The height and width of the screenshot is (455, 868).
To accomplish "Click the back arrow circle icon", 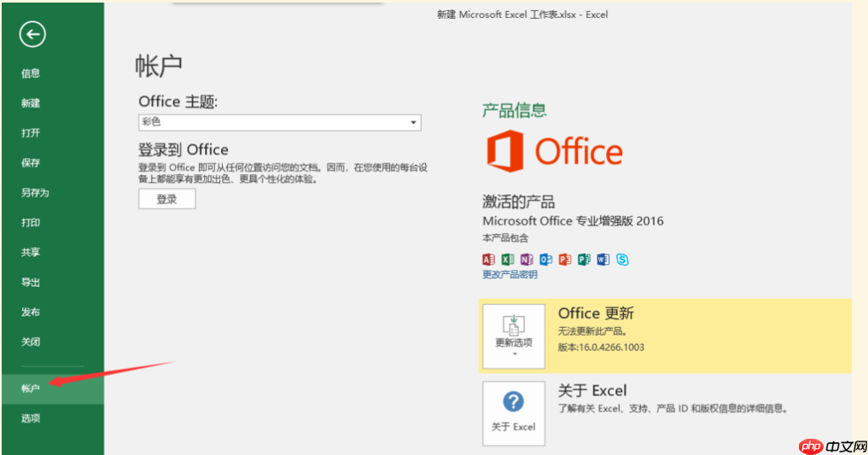I will (x=33, y=34).
